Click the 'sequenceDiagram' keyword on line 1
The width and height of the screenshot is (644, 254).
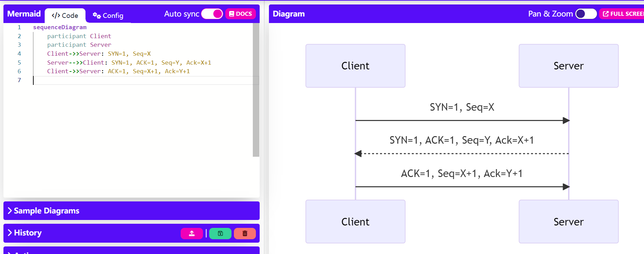click(60, 27)
